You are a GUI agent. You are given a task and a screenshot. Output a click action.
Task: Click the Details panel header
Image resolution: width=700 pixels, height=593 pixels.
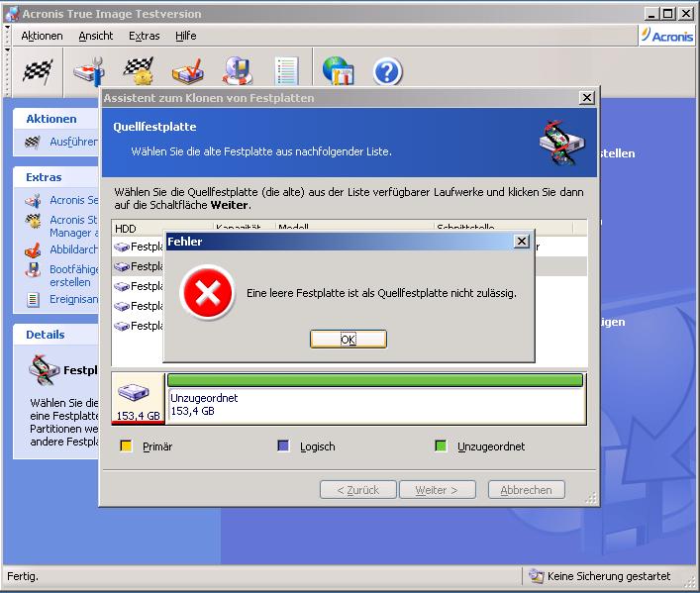55,335
